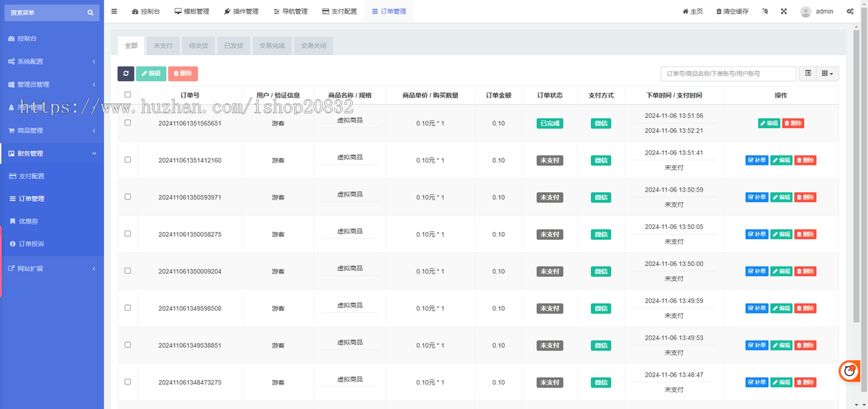Click search magnifier in sidebar menu search
The image size is (868, 409).
pos(90,12)
